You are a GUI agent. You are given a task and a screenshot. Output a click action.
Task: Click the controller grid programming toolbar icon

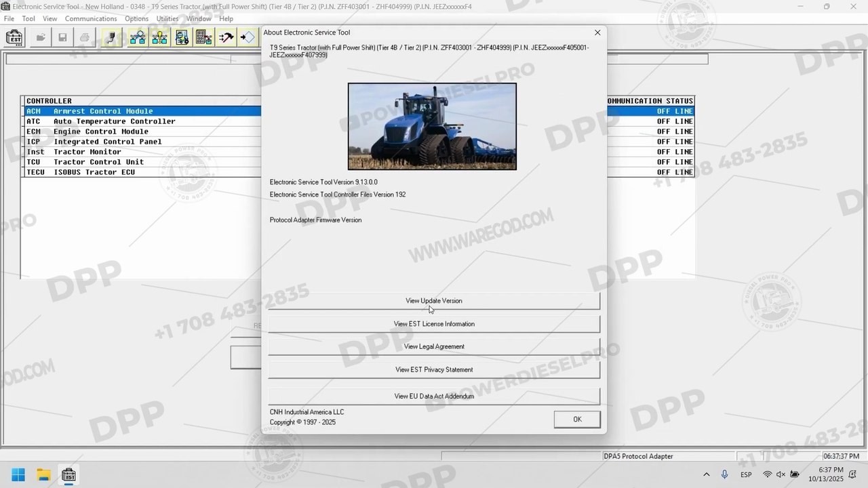[x=204, y=38]
